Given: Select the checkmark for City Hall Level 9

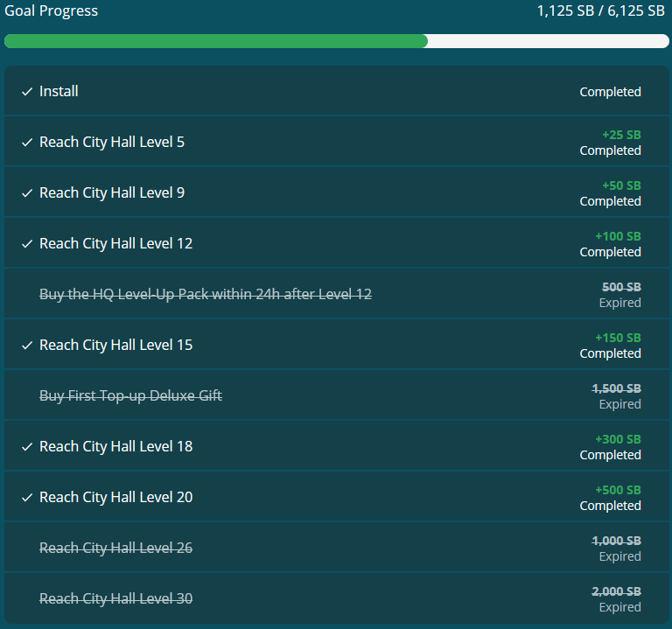Looking at the screenshot, I should pyautogui.click(x=27, y=193).
